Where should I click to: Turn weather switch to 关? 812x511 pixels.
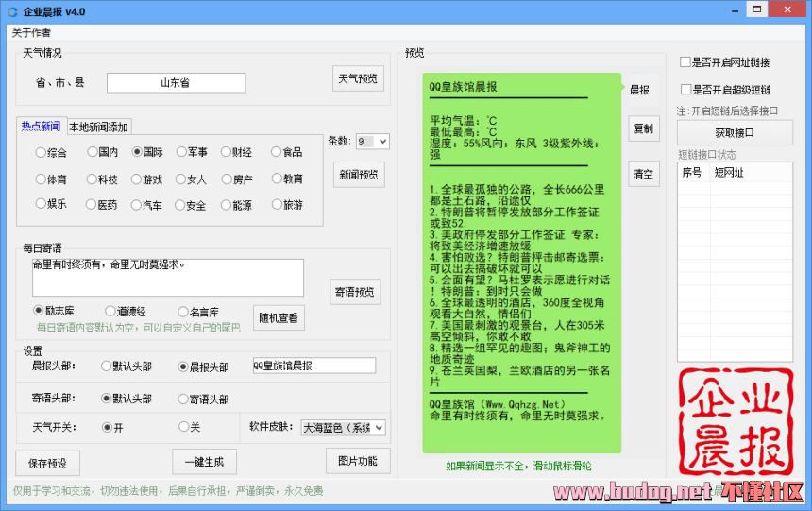183,427
